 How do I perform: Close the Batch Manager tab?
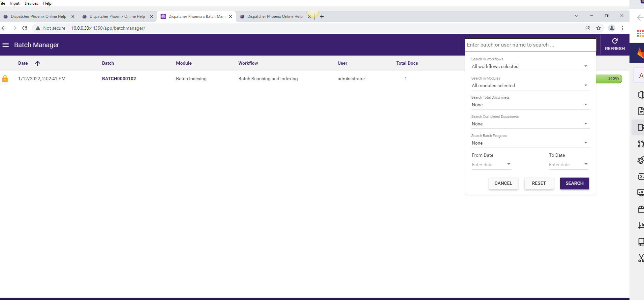[x=230, y=17]
